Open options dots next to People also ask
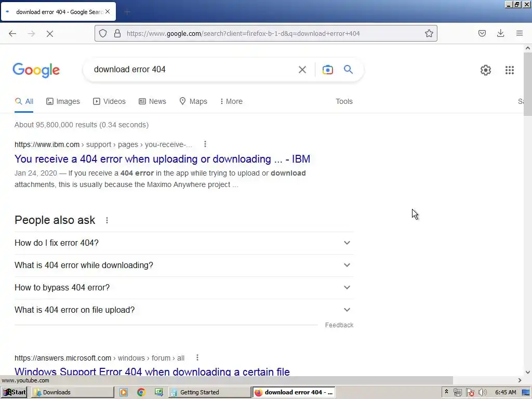Image resolution: width=532 pixels, height=399 pixels. pos(107,220)
